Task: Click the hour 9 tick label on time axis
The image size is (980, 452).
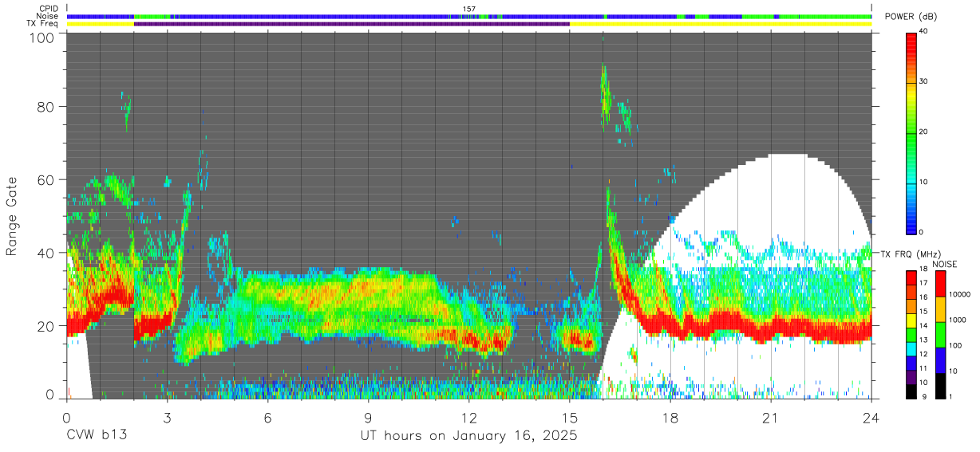Action: tap(368, 416)
